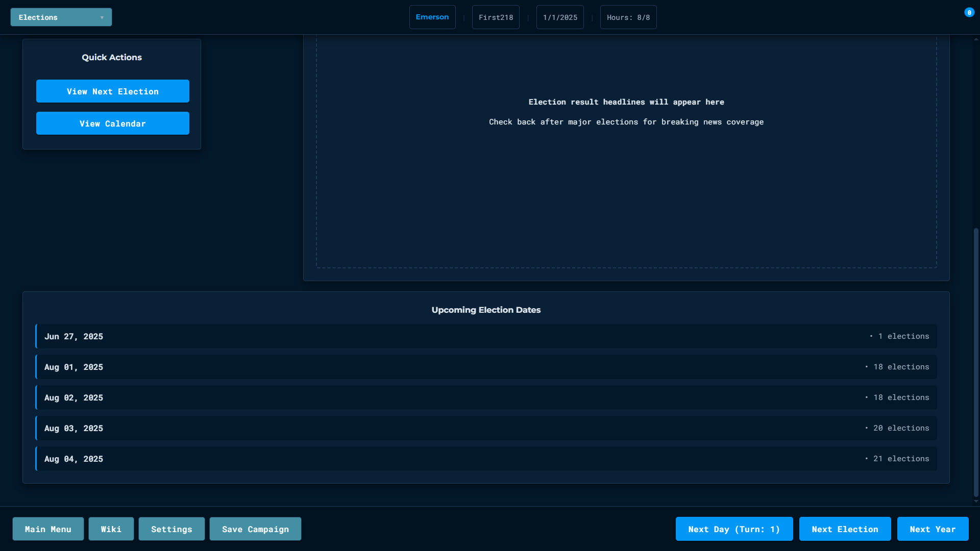This screenshot has width=980, height=551.
Task: Click the notification badge icon
Action: [x=969, y=13]
